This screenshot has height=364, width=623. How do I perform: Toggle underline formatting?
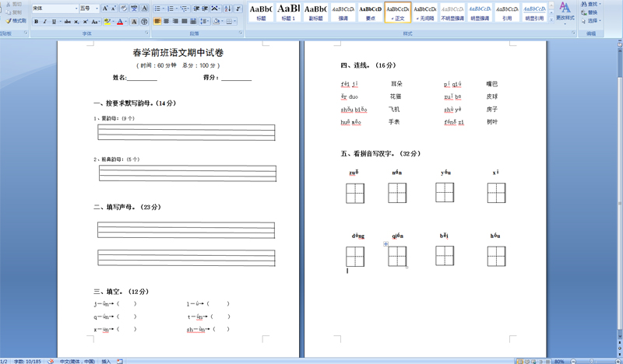pos(54,22)
